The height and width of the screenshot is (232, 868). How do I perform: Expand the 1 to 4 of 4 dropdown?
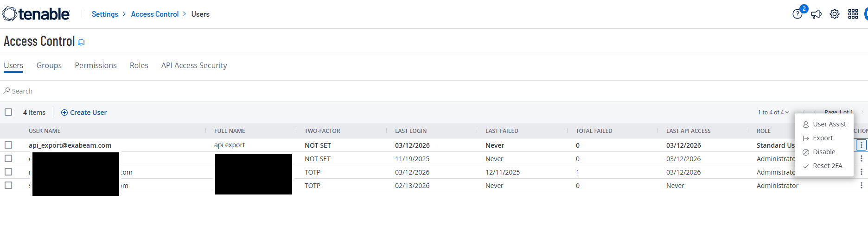[773, 112]
